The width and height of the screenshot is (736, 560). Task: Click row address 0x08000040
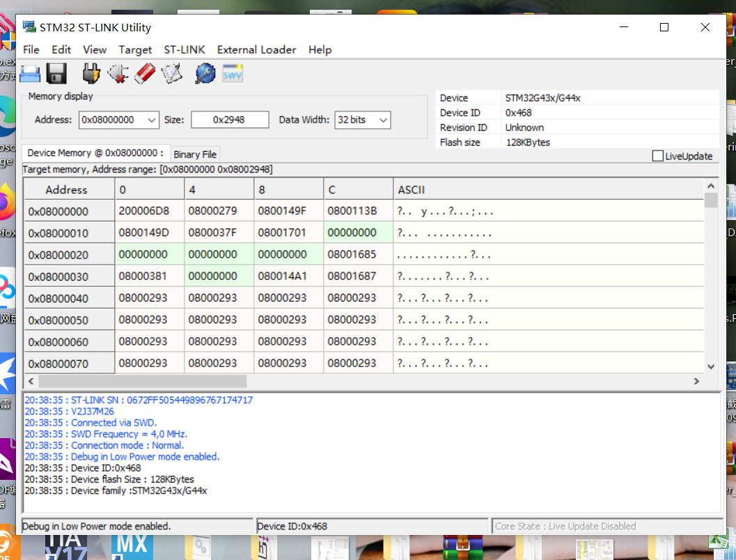[69, 298]
